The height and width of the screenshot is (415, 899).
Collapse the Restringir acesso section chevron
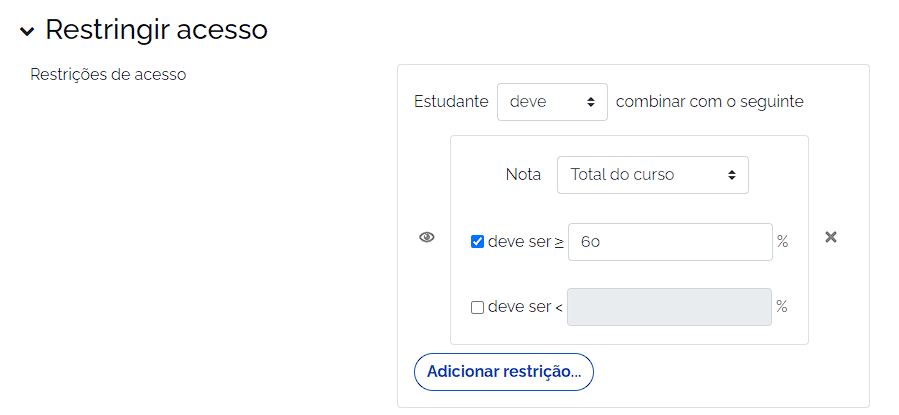[x=27, y=31]
